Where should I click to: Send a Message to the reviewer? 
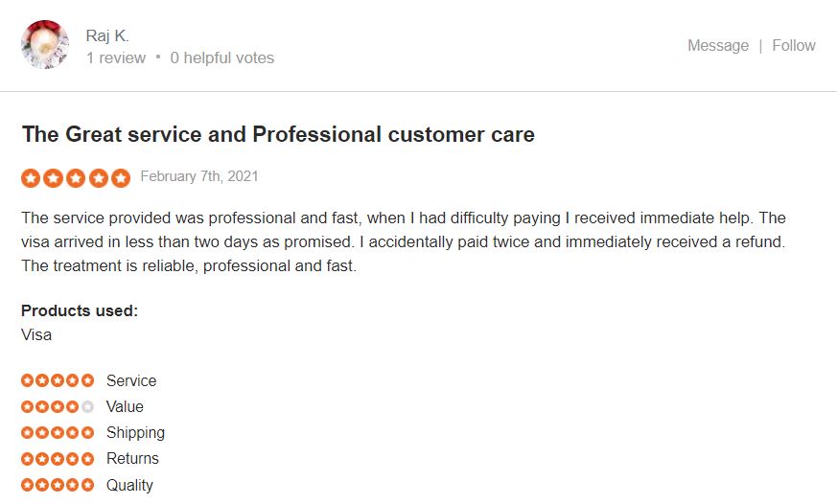718,45
